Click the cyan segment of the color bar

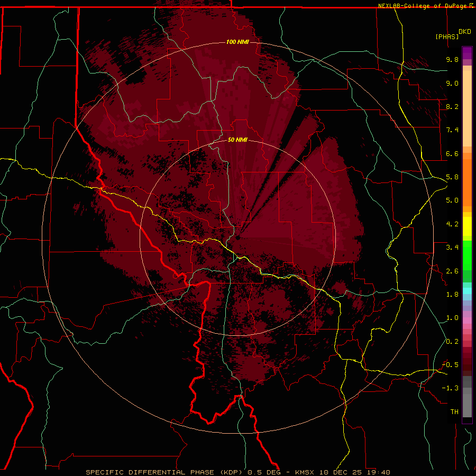467,291
